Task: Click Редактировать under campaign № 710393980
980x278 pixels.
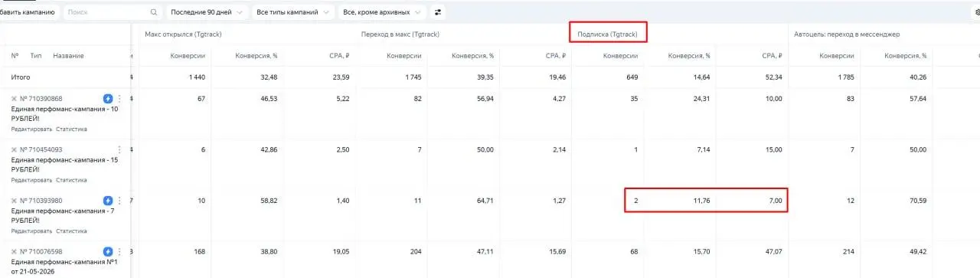Action: point(31,231)
